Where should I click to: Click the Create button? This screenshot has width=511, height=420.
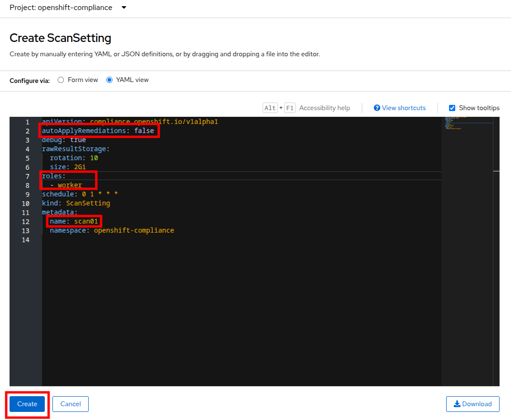point(27,404)
